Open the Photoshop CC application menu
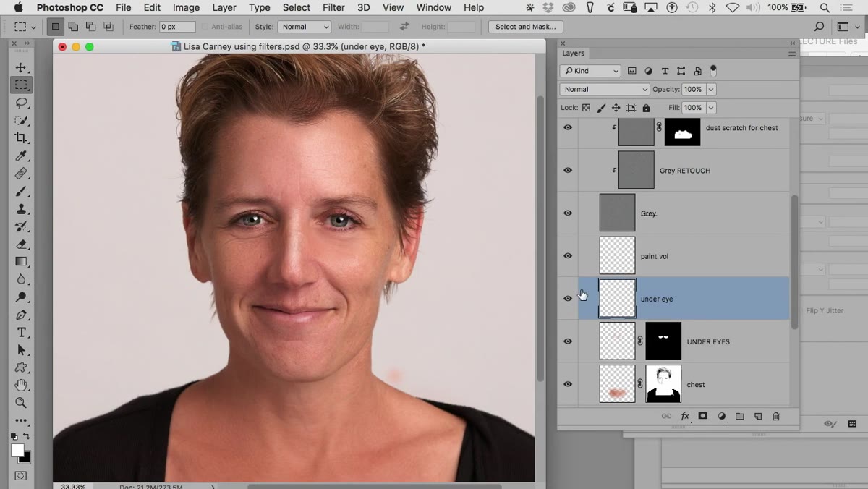This screenshot has height=489, width=868. coord(70,7)
